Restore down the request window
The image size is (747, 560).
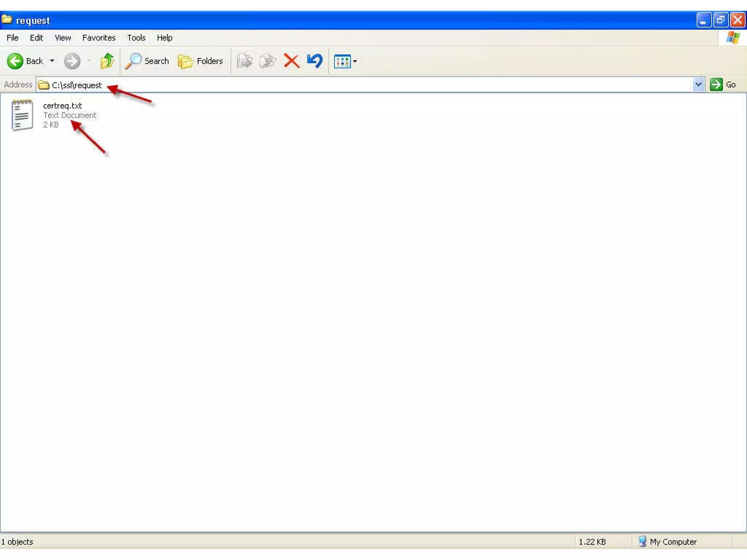point(720,20)
